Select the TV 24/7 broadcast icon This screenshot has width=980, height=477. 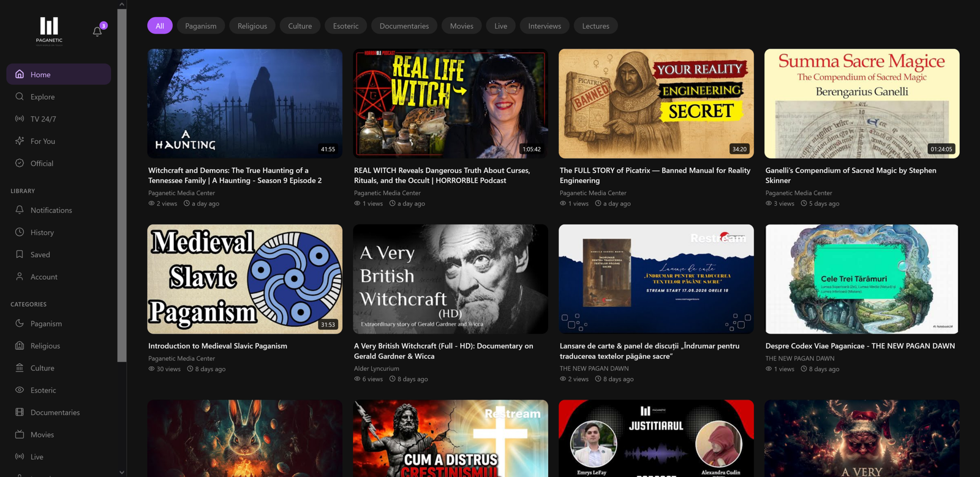tap(20, 119)
